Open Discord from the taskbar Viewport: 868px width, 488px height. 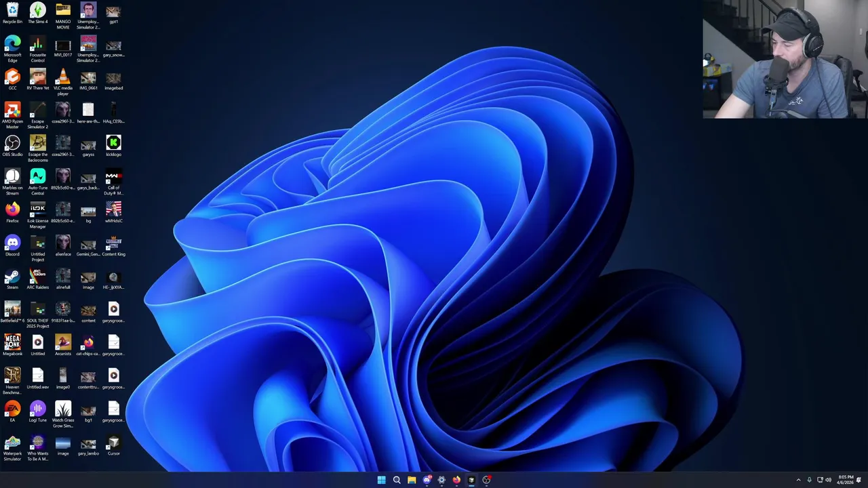(427, 480)
